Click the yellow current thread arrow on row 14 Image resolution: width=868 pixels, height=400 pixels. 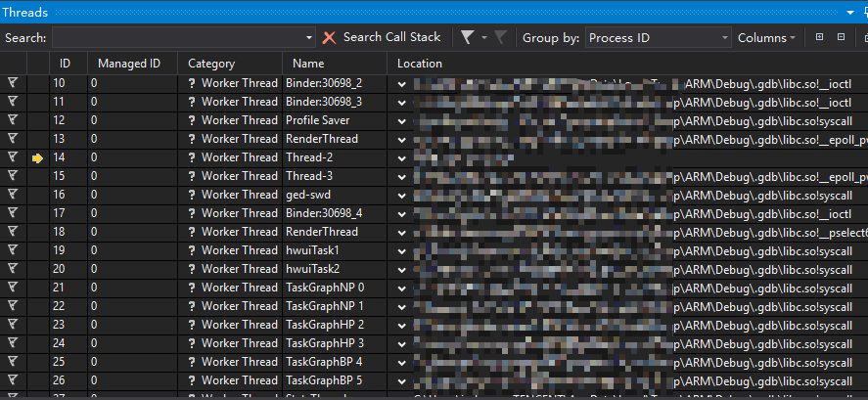tap(37, 158)
